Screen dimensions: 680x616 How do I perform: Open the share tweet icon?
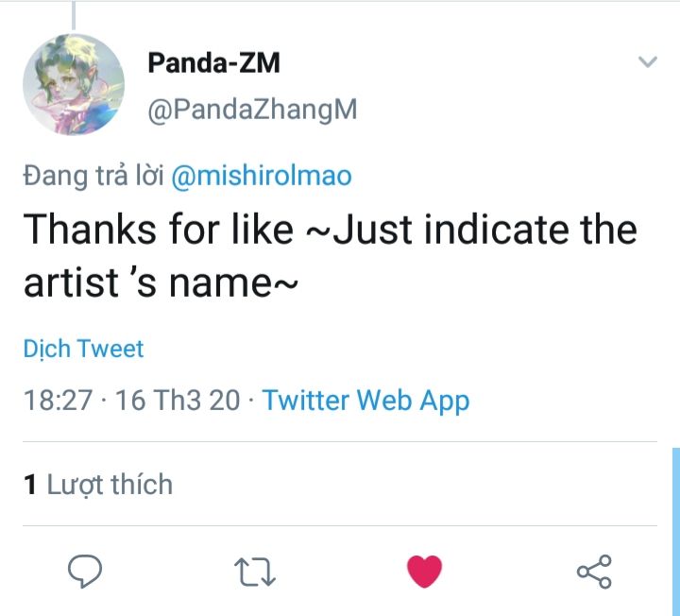click(594, 571)
